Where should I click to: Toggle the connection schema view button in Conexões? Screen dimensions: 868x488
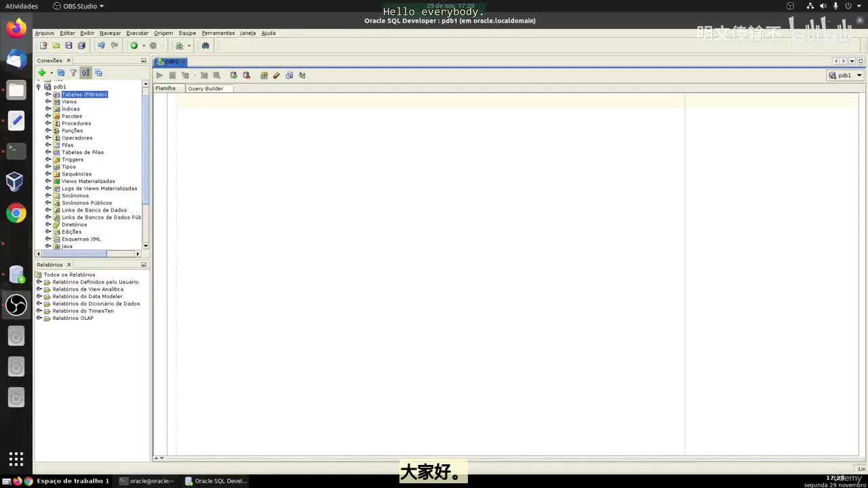tap(85, 73)
